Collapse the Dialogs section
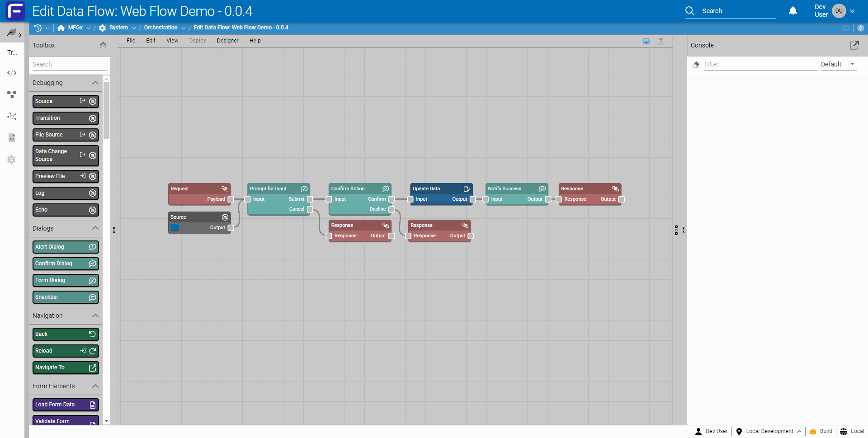Viewport: 868px width, 438px height. click(x=95, y=228)
